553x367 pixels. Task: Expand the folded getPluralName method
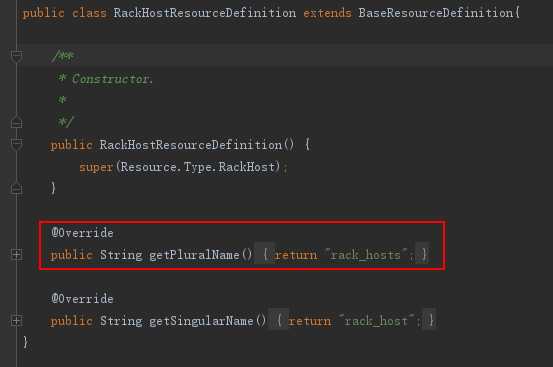(16, 254)
